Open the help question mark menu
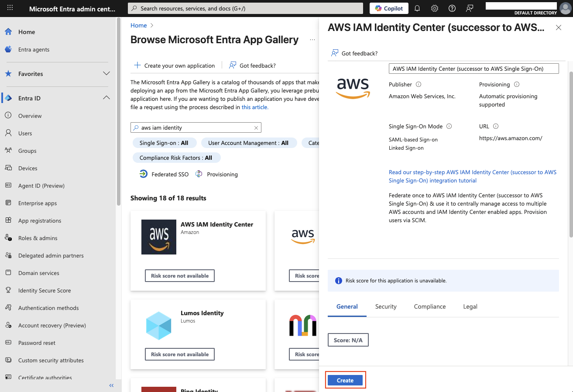Viewport: 573px width, 392px height. click(452, 8)
